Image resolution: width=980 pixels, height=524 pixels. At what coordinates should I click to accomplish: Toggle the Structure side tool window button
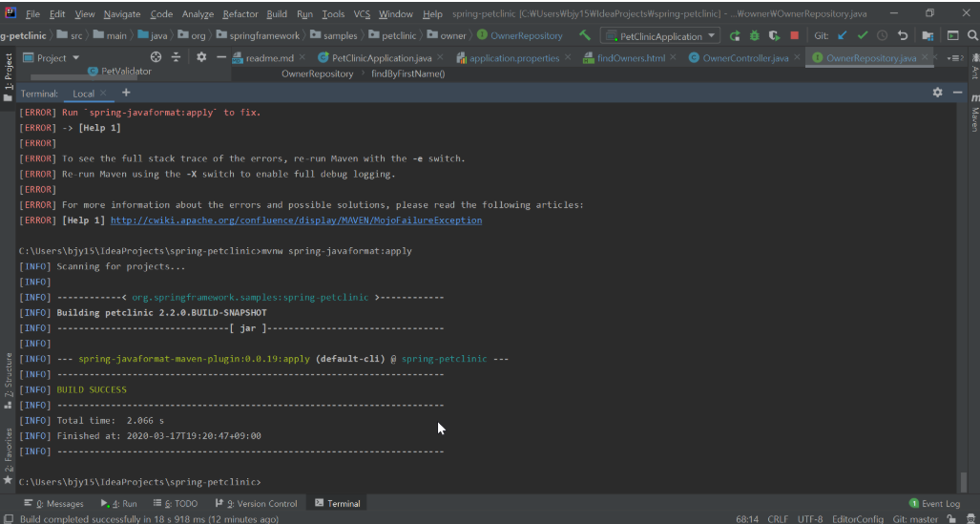9,381
